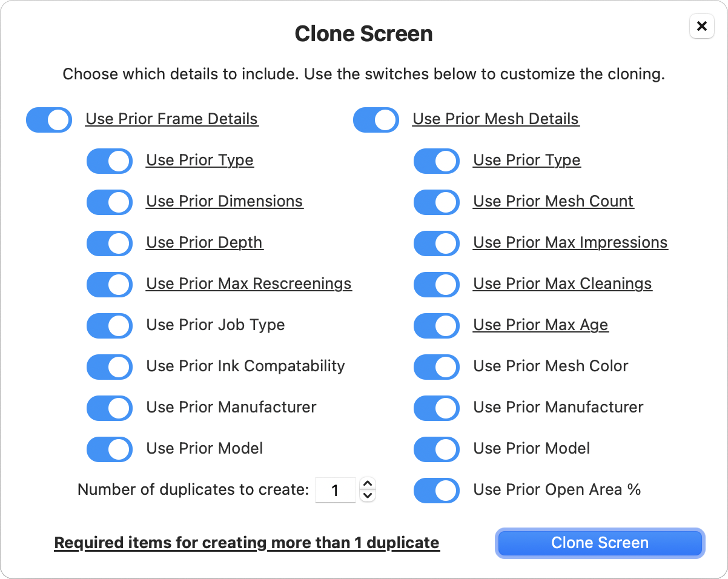Turn off Use Prior Max Cleanings

click(x=437, y=284)
